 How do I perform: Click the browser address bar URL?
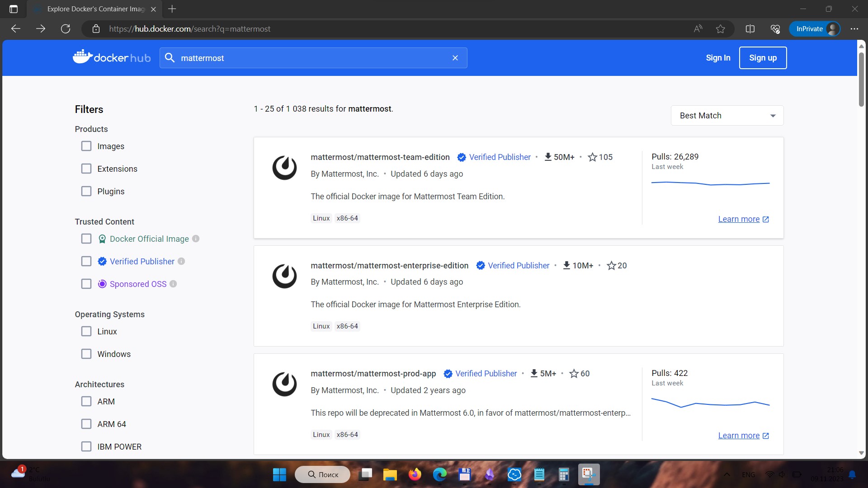(x=189, y=29)
